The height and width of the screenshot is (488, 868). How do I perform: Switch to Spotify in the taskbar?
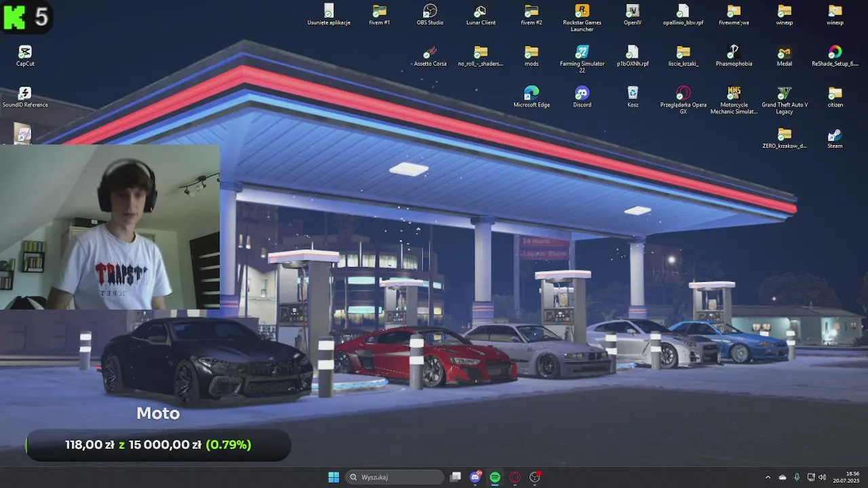(495, 477)
